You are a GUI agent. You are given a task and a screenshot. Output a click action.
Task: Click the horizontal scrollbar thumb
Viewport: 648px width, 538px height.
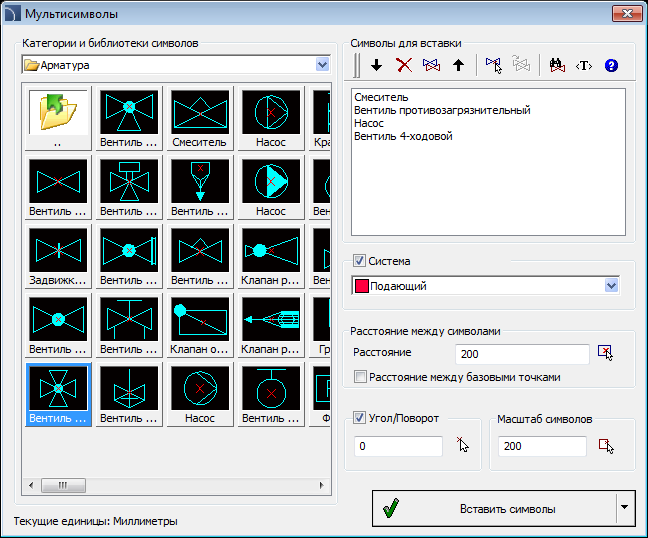point(63,485)
